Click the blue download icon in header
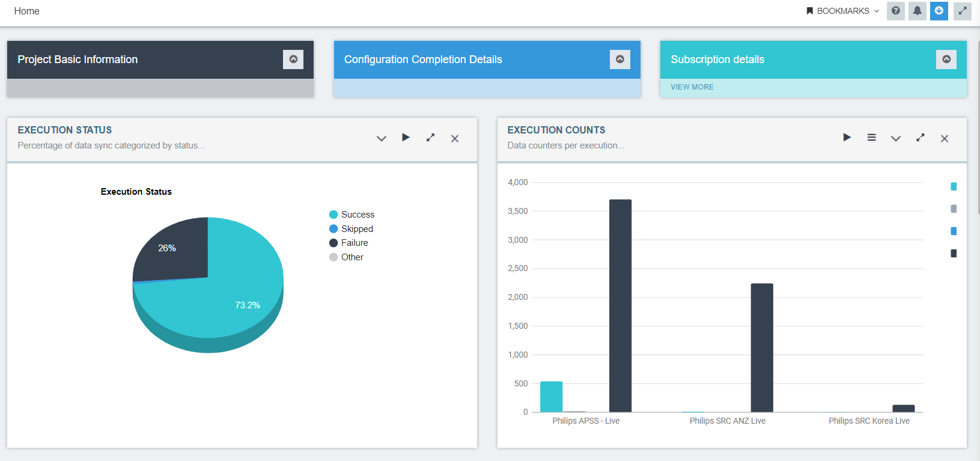 [939, 11]
